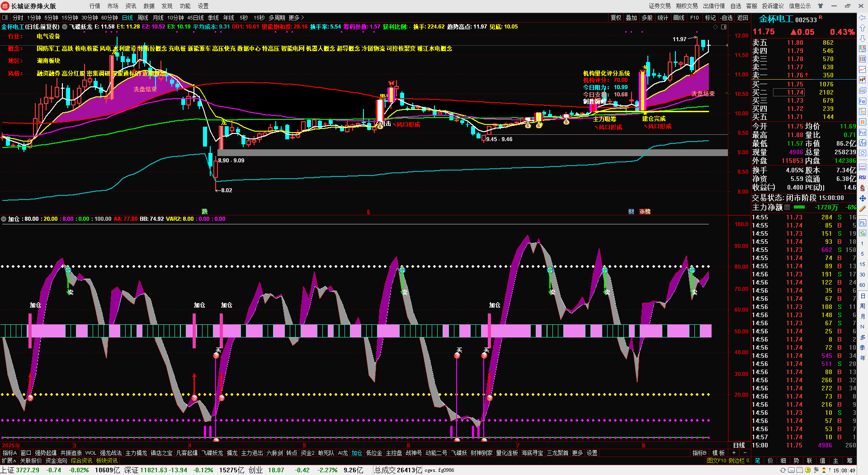This screenshot has height=475, width=868.
Task: Click the 画线 draw line button
Action: point(679,18)
